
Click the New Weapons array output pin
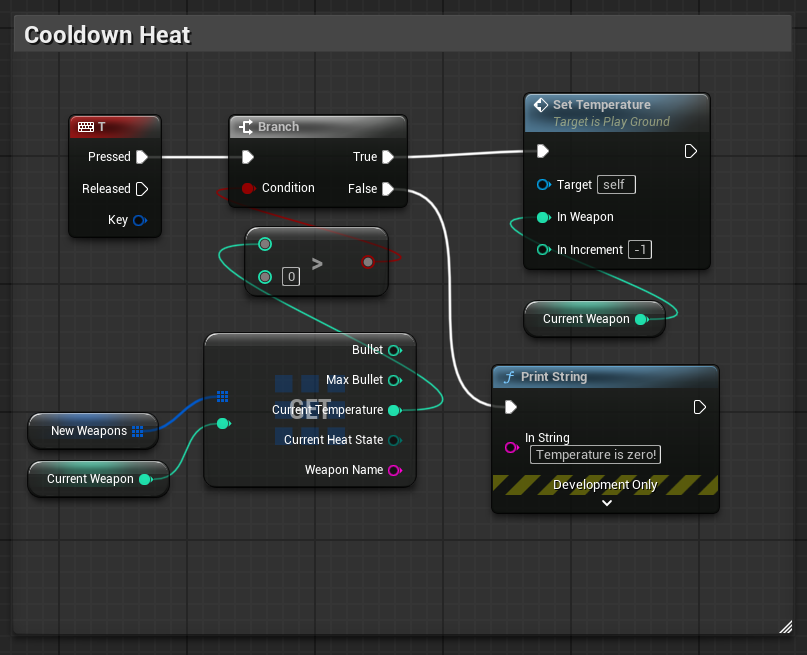(137, 431)
